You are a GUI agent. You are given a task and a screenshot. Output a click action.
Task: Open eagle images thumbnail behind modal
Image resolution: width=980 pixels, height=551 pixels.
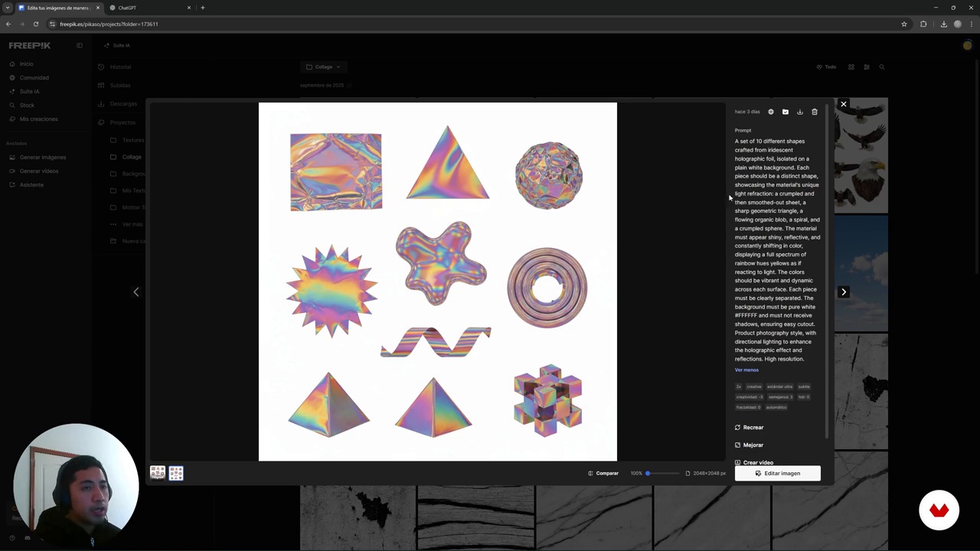pyautogui.click(x=861, y=155)
